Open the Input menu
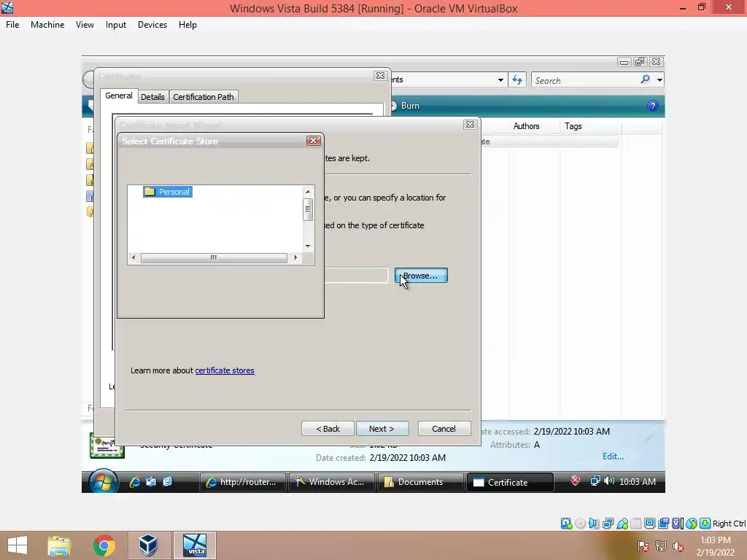 pyautogui.click(x=116, y=25)
